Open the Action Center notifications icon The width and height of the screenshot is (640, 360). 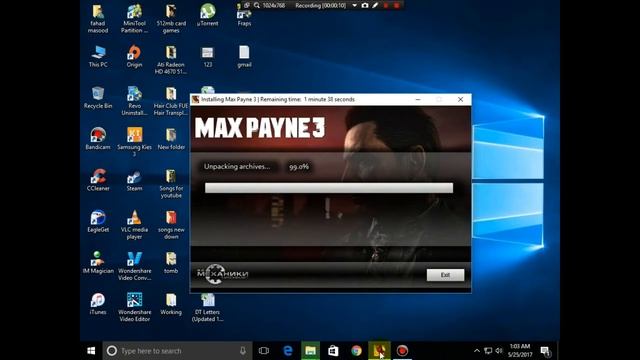(x=545, y=351)
